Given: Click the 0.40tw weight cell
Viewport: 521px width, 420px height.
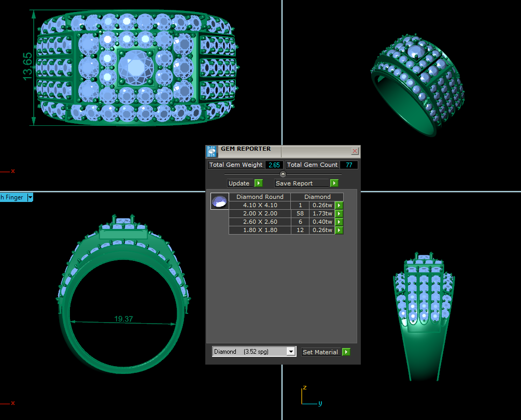Looking at the screenshot, I should point(322,222).
